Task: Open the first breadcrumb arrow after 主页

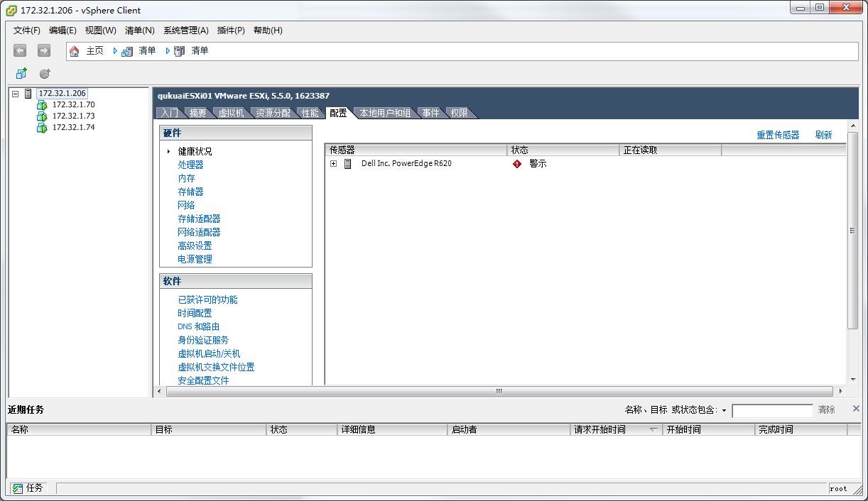Action: pyautogui.click(x=115, y=51)
